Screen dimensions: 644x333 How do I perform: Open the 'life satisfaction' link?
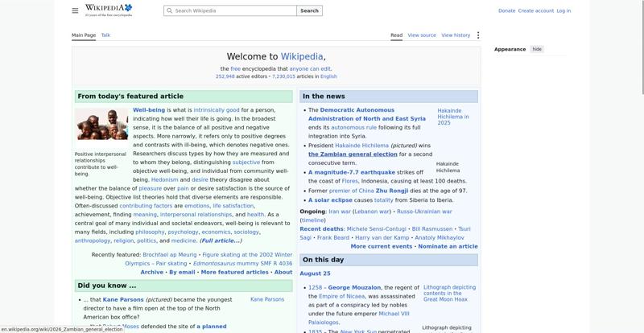[233, 206]
